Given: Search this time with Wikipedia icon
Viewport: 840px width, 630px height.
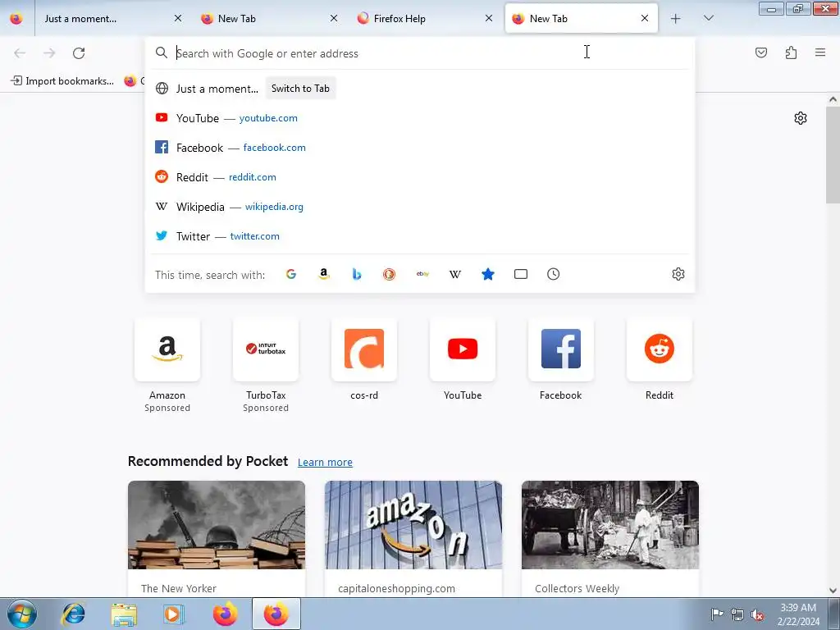Looking at the screenshot, I should click(x=455, y=274).
